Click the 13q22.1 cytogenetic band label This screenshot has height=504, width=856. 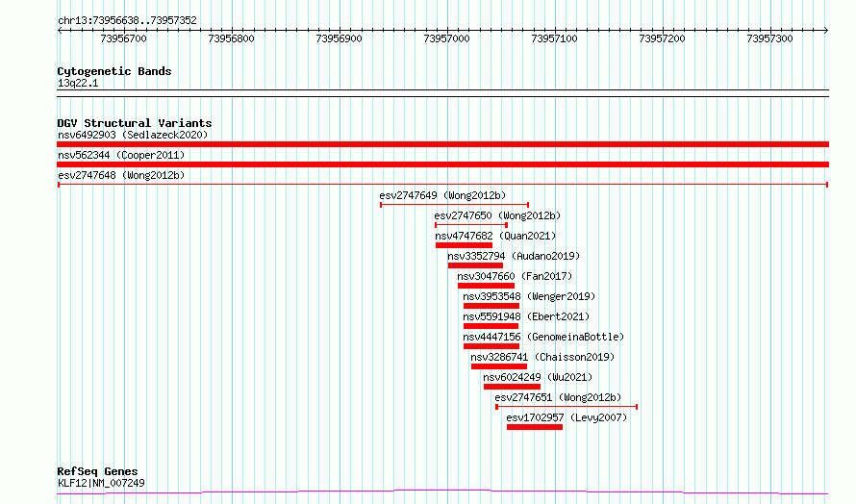(x=78, y=83)
